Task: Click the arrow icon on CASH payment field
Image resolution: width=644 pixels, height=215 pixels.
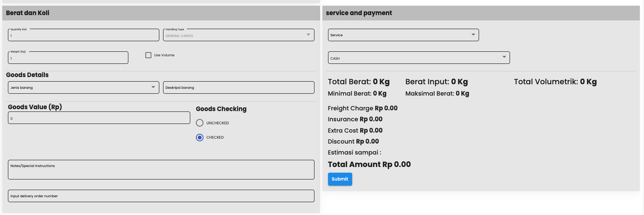Action: click(x=504, y=57)
